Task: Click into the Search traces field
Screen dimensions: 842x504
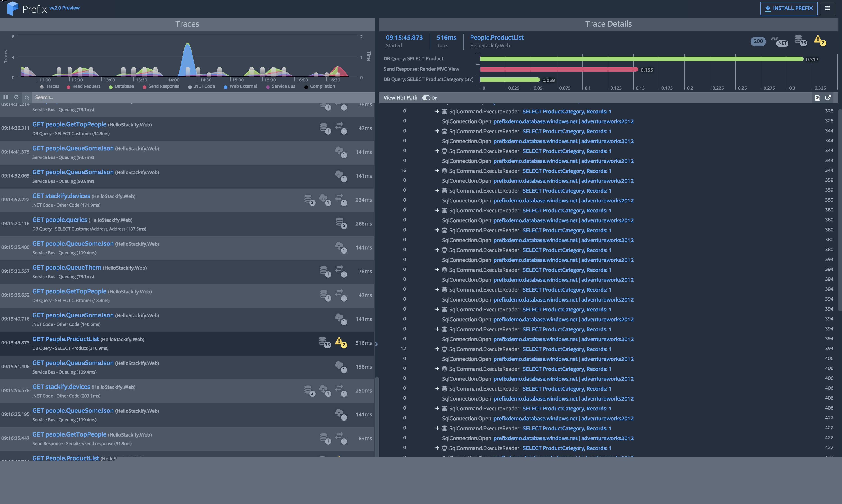Action: pos(170,97)
